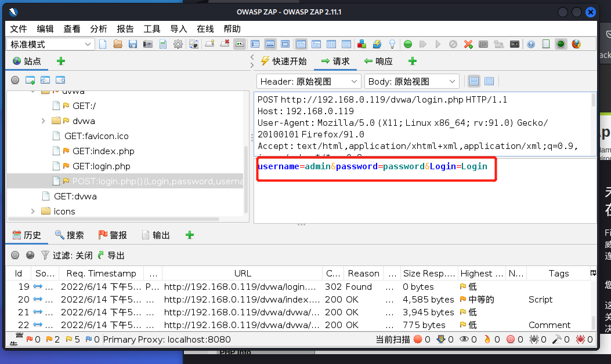Switch to the 响应 tab
Screen dimensions: 611x364
coord(378,61)
